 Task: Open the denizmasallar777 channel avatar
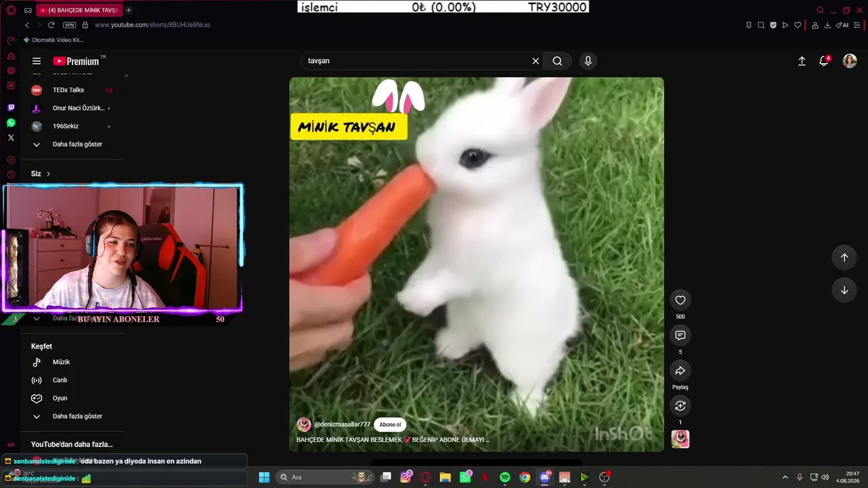pos(304,425)
